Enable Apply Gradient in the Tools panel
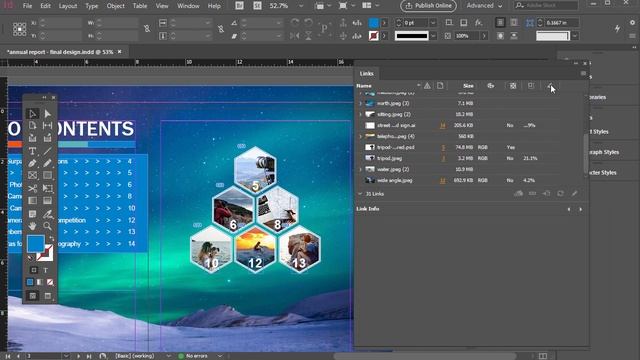This screenshot has width=640, height=360. coord(40,282)
